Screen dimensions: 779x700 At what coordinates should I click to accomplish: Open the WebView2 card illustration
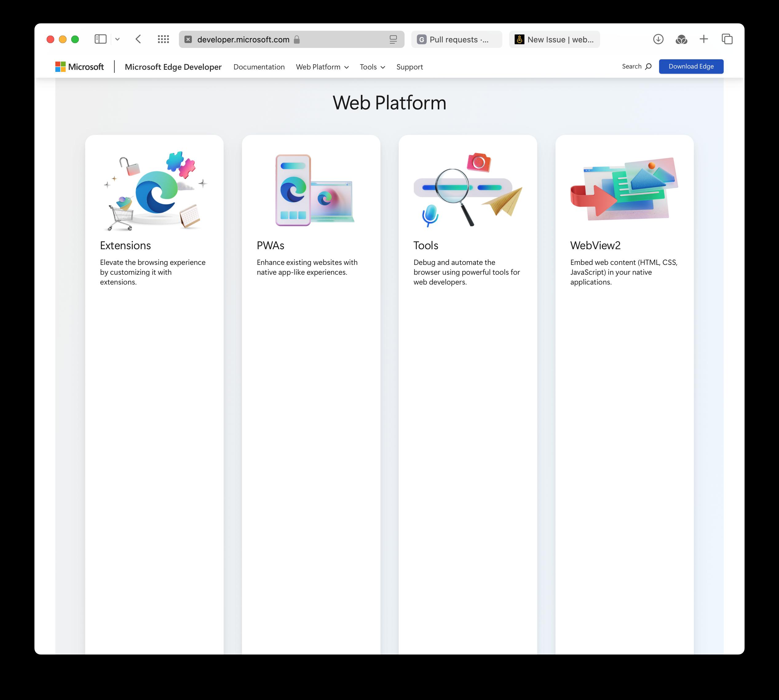click(x=624, y=188)
